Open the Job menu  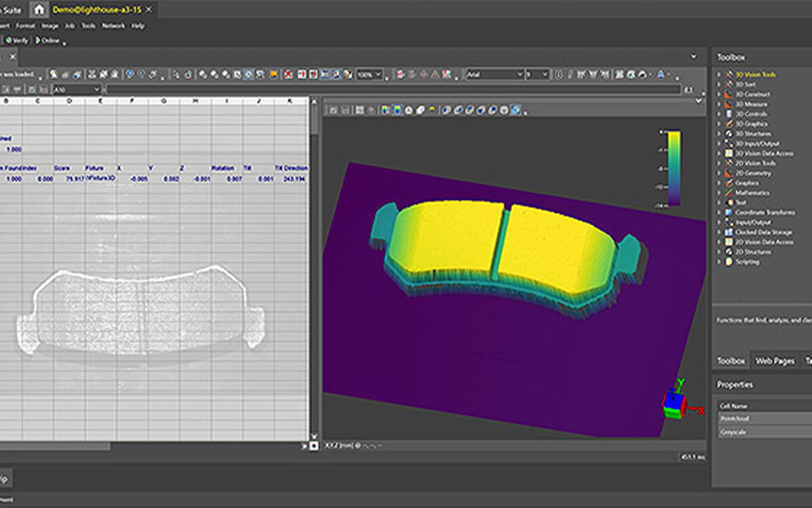pos(70,26)
